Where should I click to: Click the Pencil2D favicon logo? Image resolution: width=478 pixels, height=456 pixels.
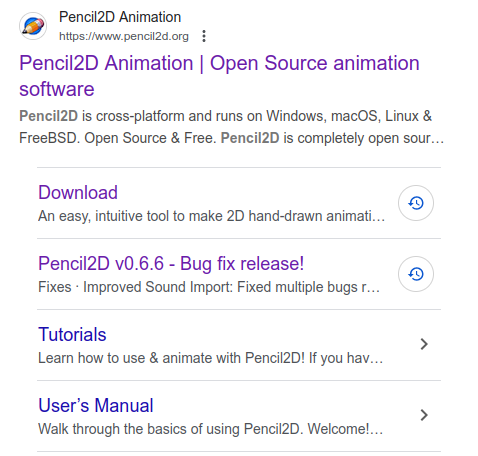point(33,26)
